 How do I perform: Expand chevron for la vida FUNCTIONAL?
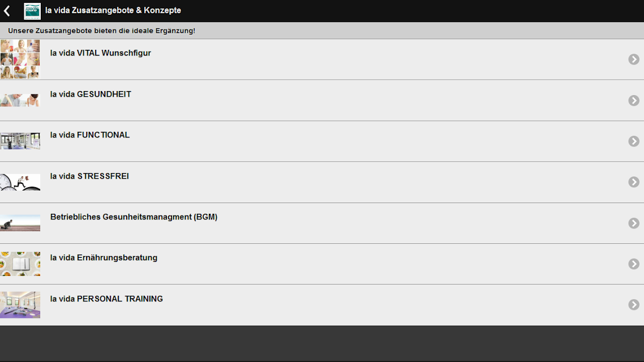pyautogui.click(x=634, y=141)
